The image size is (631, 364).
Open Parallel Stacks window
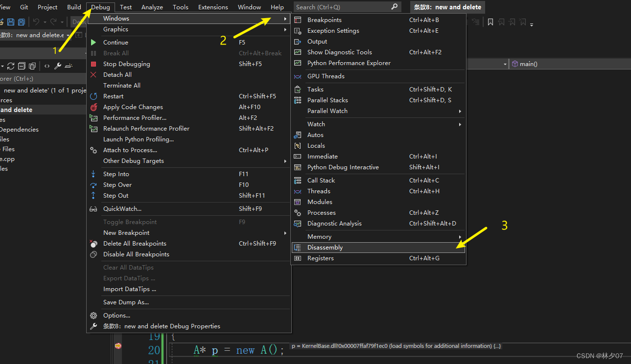pyautogui.click(x=378, y=100)
